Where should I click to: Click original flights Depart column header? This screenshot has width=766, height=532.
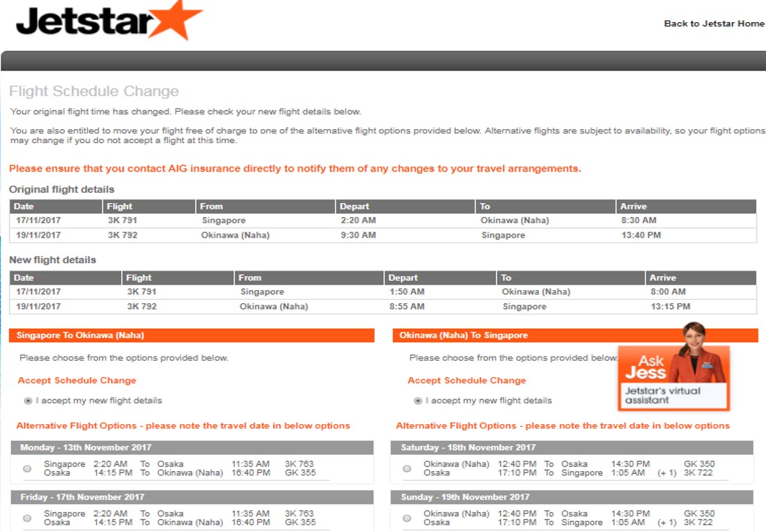[405, 207]
